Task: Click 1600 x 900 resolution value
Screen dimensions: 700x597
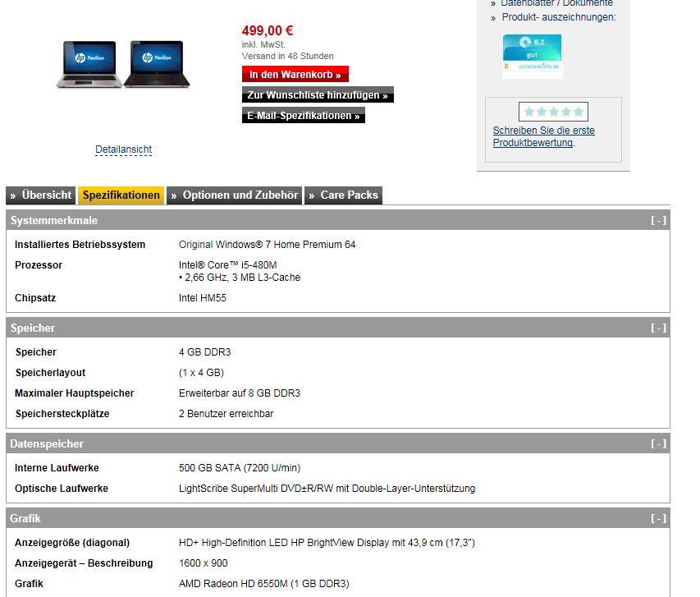Action: [x=204, y=563]
